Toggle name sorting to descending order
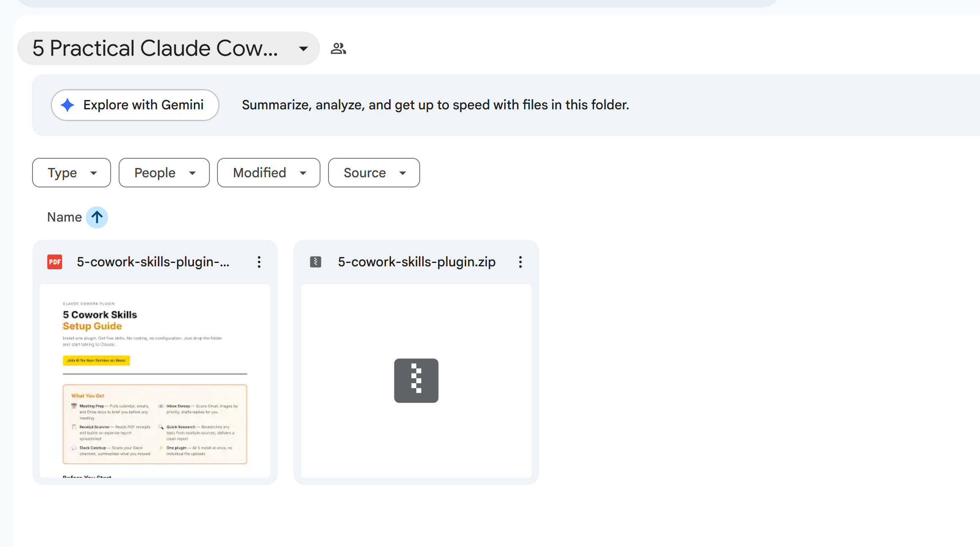980x547 pixels. coord(96,217)
